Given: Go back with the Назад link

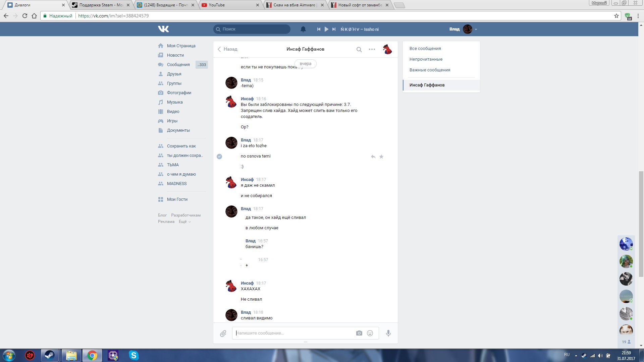Looking at the screenshot, I should [228, 49].
